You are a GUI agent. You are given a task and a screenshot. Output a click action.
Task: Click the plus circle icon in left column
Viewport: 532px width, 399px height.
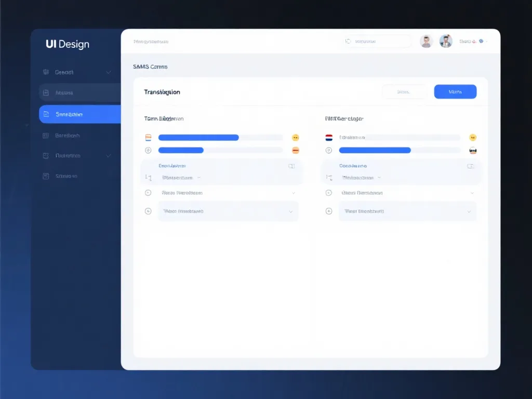tap(148, 150)
